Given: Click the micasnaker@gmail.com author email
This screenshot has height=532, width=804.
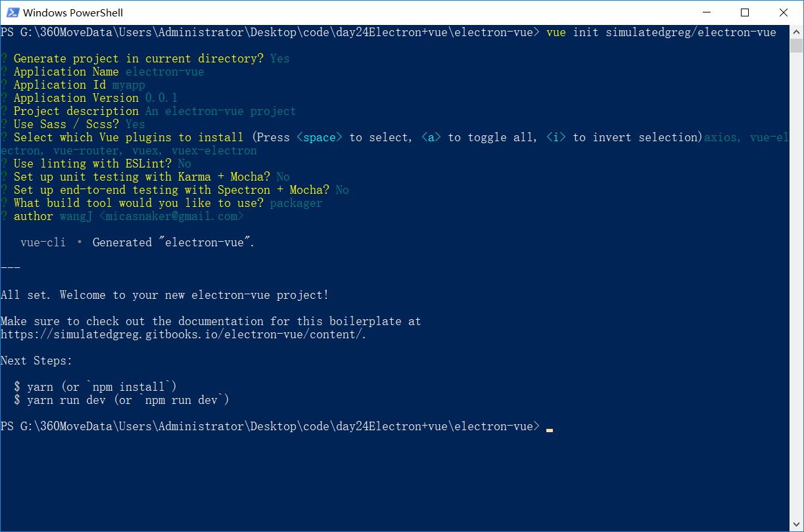Looking at the screenshot, I should point(171,216).
